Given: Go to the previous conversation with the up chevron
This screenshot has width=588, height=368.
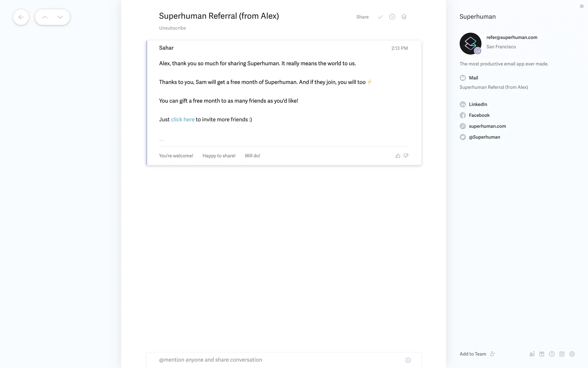Looking at the screenshot, I should tap(45, 17).
